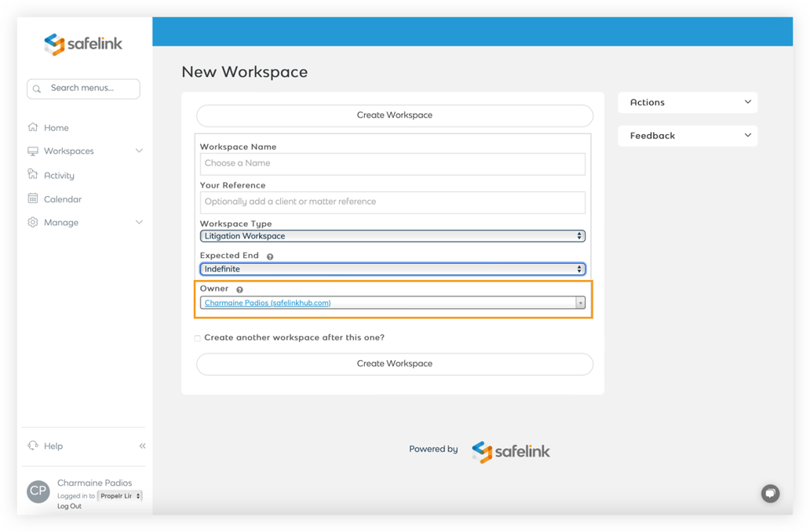Image resolution: width=810 pixels, height=532 pixels.
Task: Click the Workspace Name input field
Action: [393, 164]
